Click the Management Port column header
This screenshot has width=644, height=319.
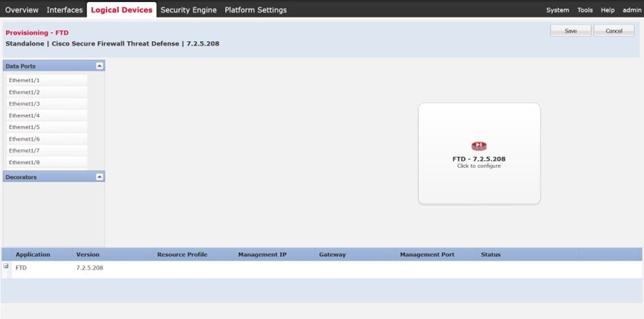[x=427, y=254]
